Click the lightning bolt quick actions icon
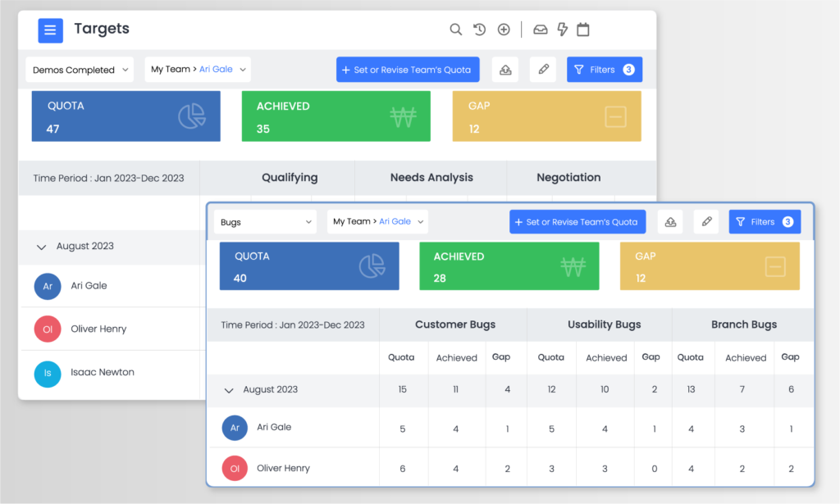Viewport: 840px width, 504px height. point(563,30)
